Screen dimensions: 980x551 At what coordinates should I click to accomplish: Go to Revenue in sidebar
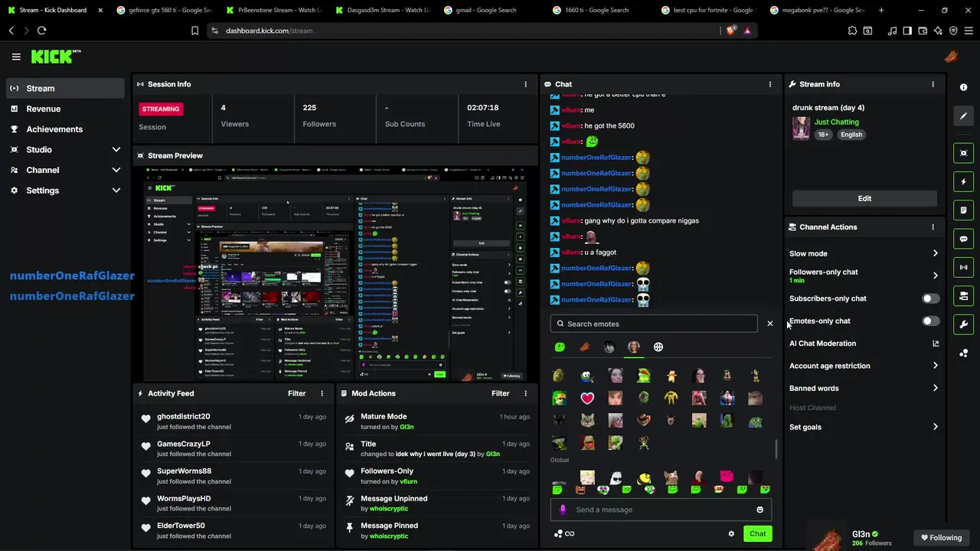tap(65, 109)
